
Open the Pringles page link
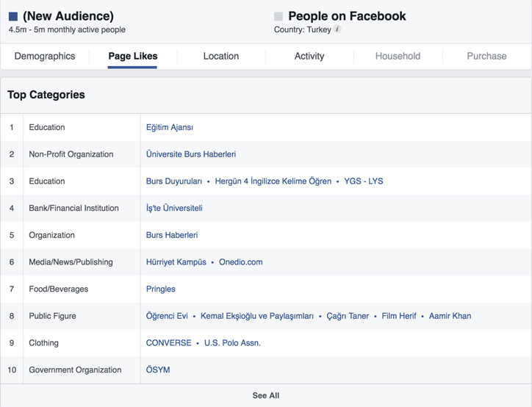pyautogui.click(x=161, y=289)
